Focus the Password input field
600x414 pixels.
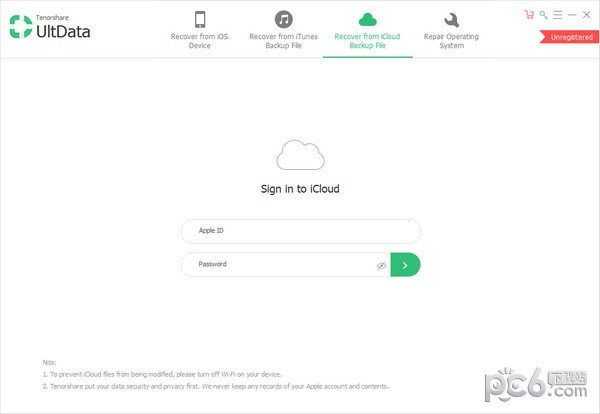coord(285,264)
